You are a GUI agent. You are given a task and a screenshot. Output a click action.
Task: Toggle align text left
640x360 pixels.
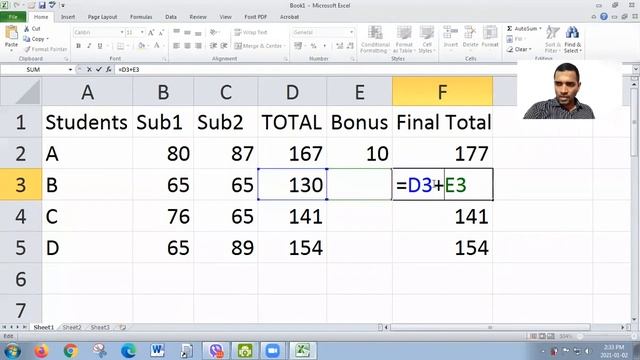[176, 46]
